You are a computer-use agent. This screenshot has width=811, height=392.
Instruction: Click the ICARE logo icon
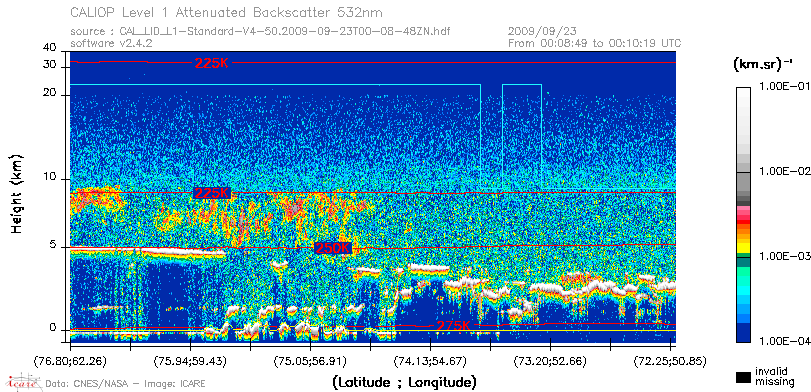pyautogui.click(x=22, y=382)
